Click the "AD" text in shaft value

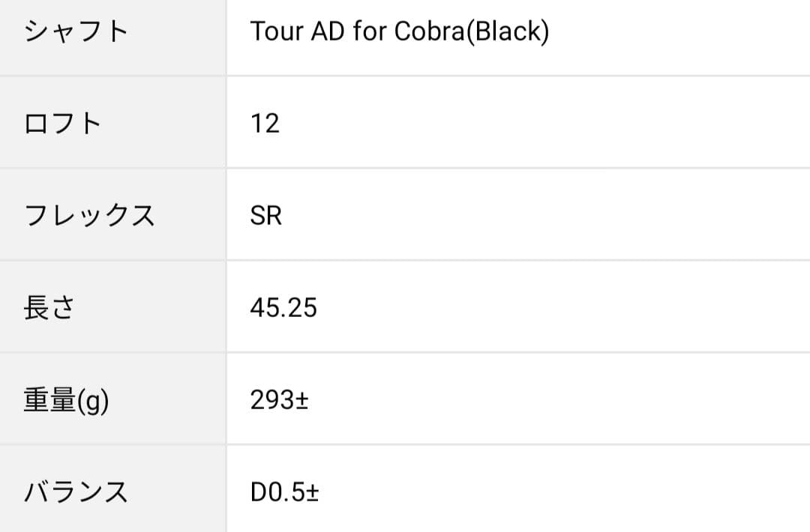point(320,32)
